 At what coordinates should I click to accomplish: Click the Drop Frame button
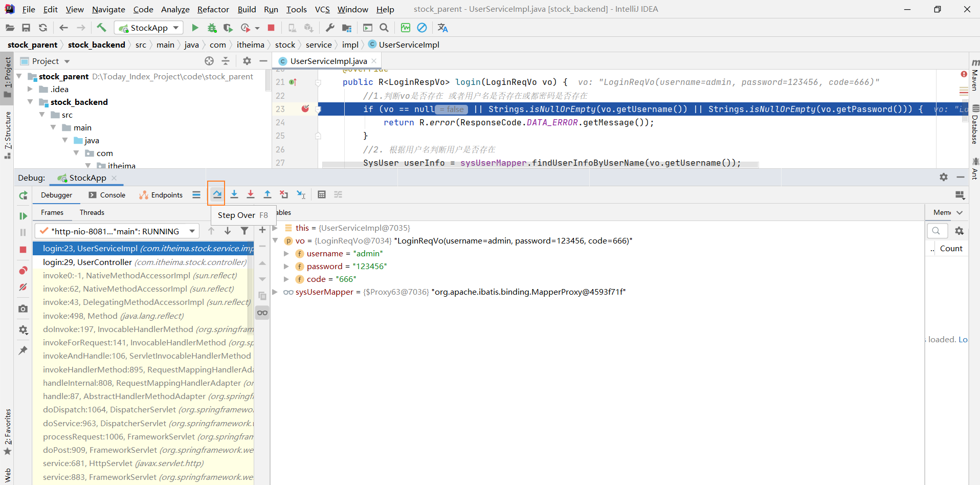(284, 194)
